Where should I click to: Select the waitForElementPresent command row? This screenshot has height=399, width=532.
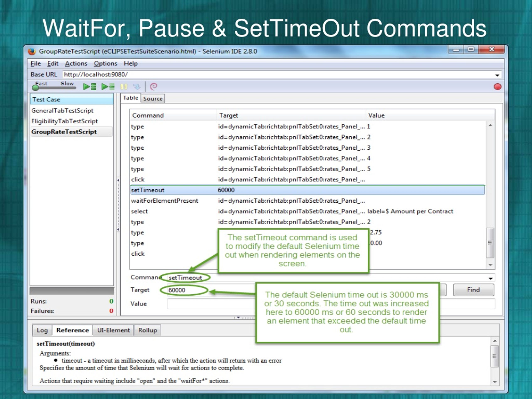pos(307,201)
